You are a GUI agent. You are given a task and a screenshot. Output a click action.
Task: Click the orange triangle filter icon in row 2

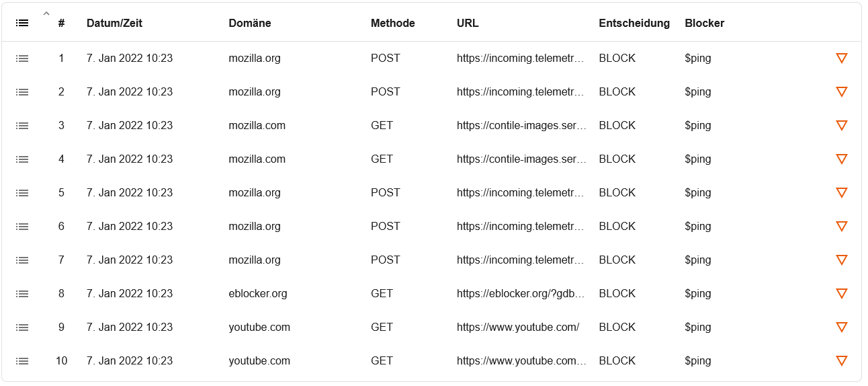841,91
